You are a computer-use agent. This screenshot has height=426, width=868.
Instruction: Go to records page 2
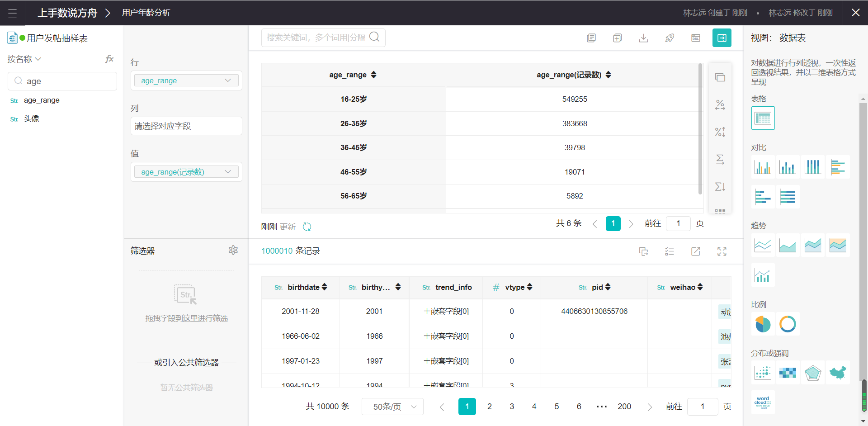489,407
